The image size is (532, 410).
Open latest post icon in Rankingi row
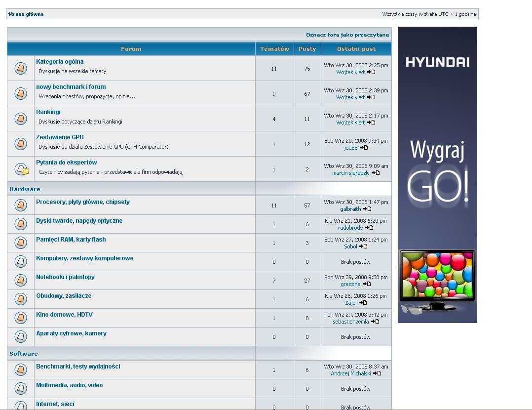click(x=371, y=123)
